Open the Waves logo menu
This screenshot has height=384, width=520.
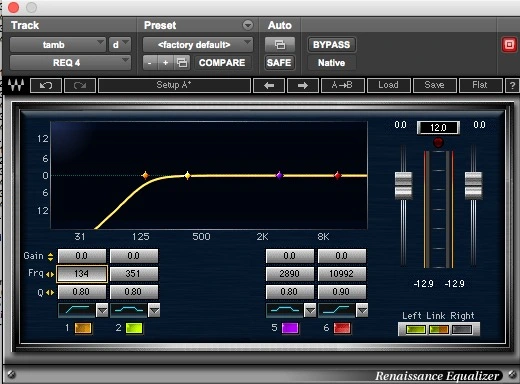point(16,85)
